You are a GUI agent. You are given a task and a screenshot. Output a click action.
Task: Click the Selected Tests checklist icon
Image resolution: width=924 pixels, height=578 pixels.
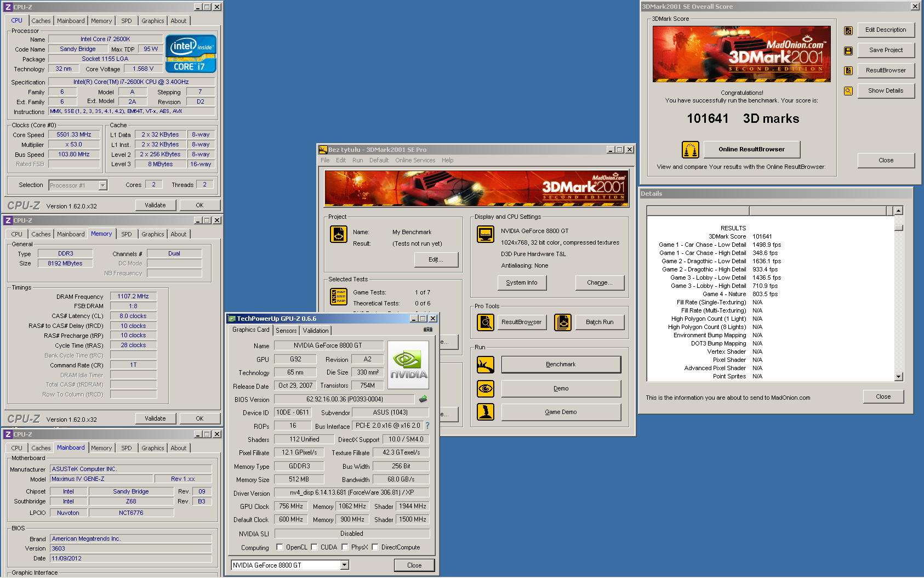(338, 297)
